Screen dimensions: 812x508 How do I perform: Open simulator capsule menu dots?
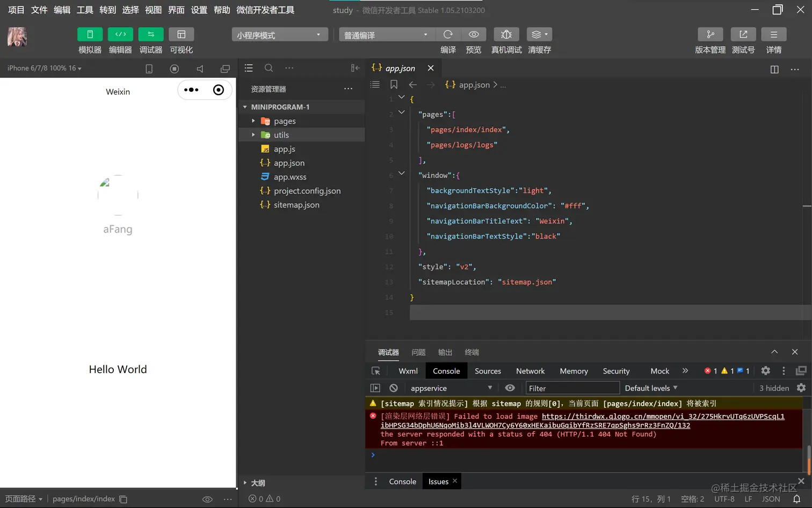(191, 90)
